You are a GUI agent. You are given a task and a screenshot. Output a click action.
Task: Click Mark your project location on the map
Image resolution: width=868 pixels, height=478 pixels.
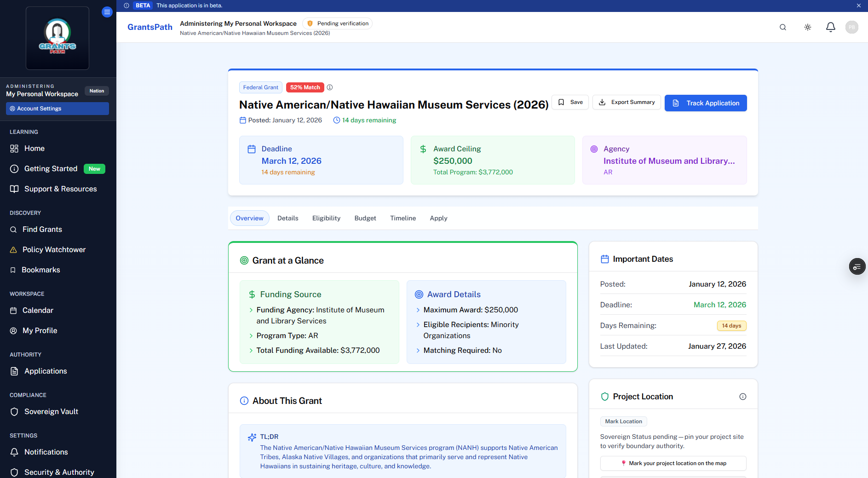point(673,463)
